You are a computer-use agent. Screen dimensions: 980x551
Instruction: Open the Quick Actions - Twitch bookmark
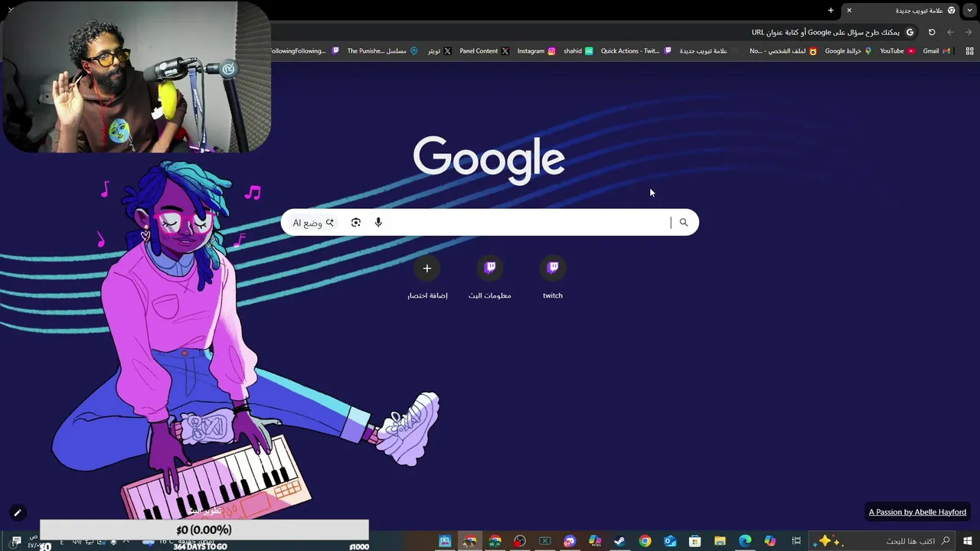coord(636,51)
